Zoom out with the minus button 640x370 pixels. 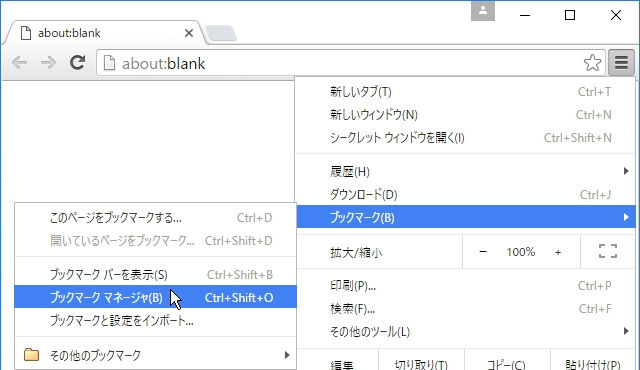[483, 252]
